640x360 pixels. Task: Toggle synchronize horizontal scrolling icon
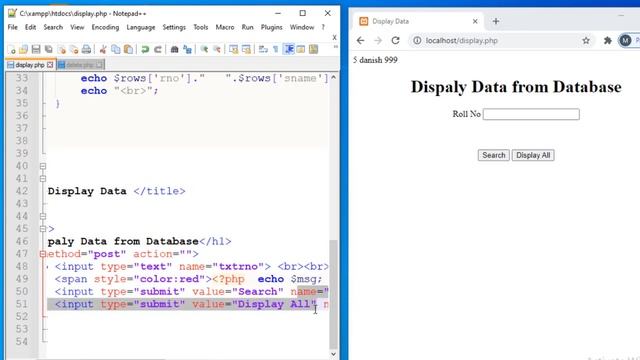coord(246,49)
